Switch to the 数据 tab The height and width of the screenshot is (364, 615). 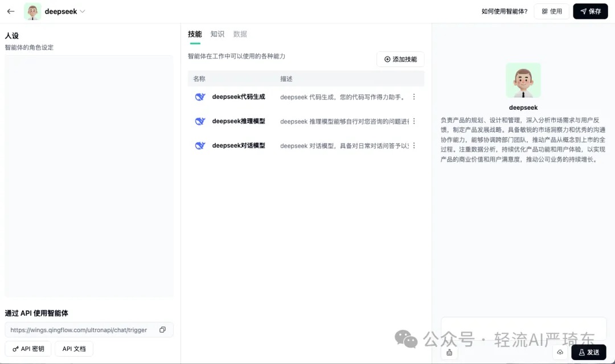coord(240,34)
